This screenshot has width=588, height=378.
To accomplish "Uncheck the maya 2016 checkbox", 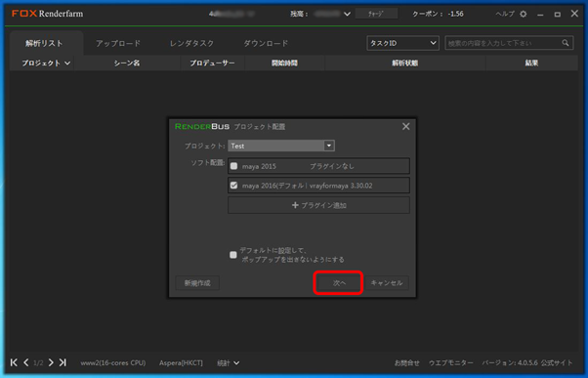I will coord(234,186).
